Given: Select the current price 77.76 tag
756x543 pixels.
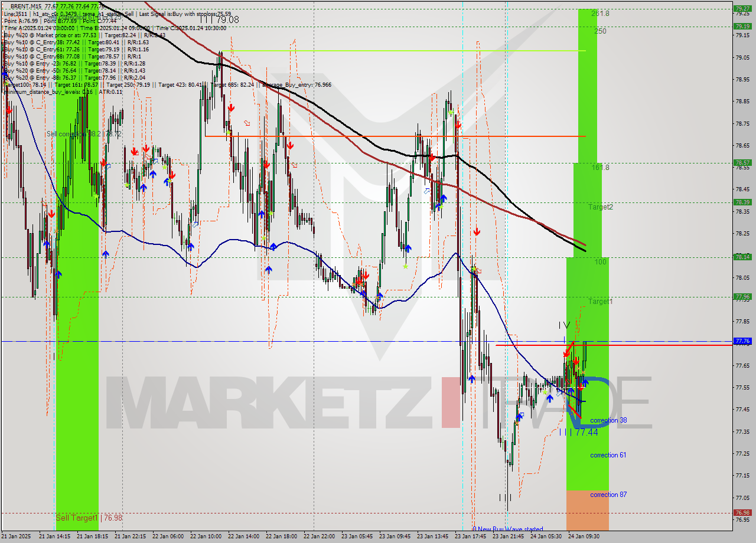Looking at the screenshot, I should [742, 341].
